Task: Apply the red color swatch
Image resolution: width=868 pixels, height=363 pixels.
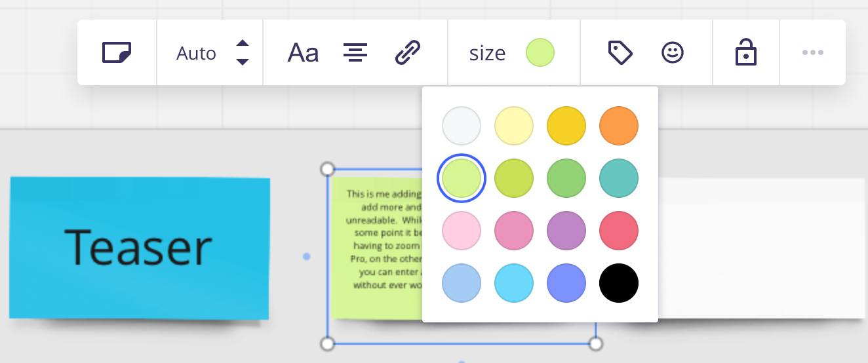Action: [x=619, y=231]
